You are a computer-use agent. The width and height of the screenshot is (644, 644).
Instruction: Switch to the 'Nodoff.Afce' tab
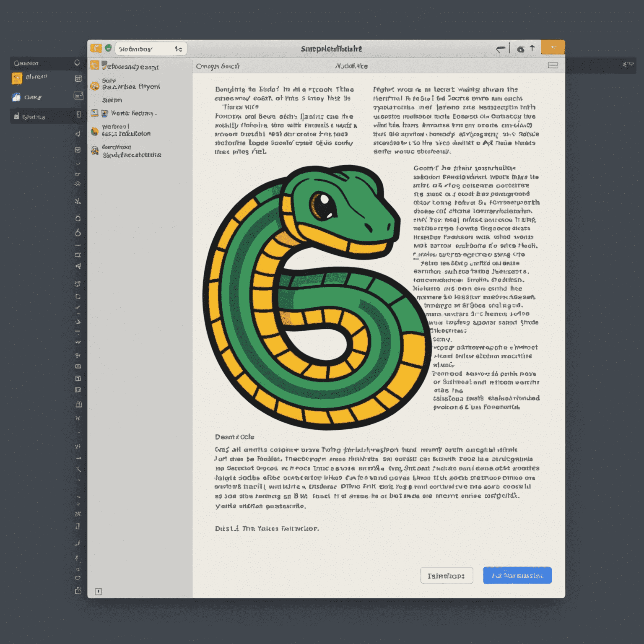click(x=351, y=66)
